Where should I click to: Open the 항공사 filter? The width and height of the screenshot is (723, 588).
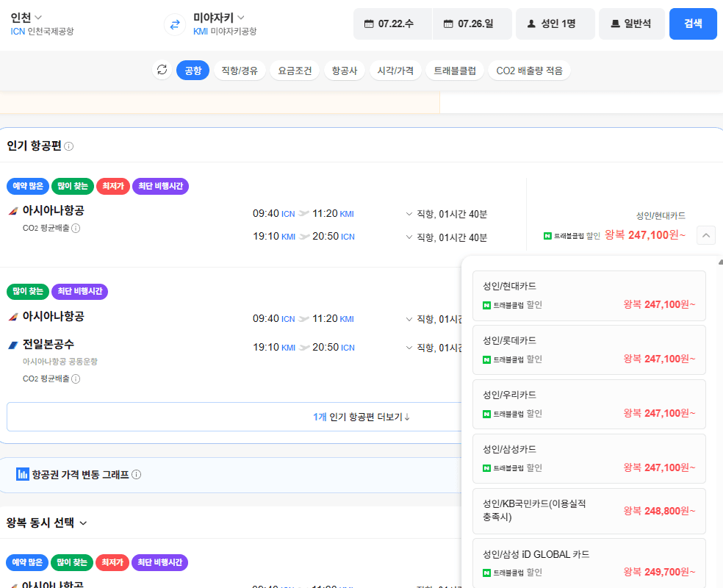(x=345, y=71)
